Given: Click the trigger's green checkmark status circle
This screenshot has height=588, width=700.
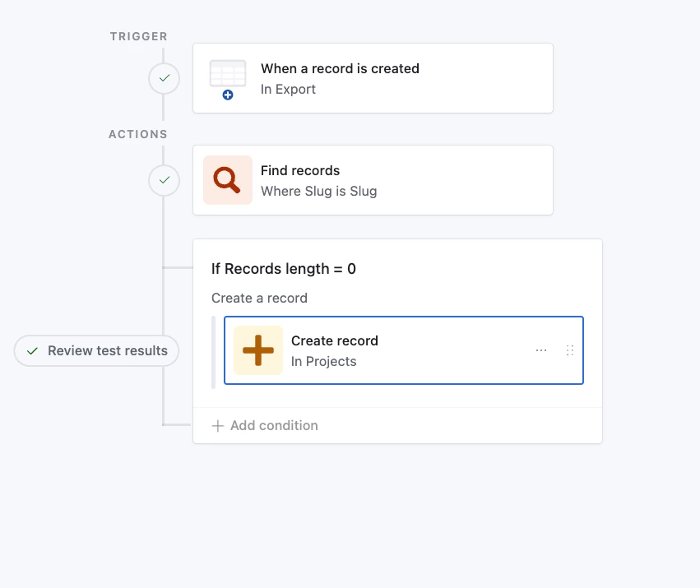Looking at the screenshot, I should [x=164, y=78].
